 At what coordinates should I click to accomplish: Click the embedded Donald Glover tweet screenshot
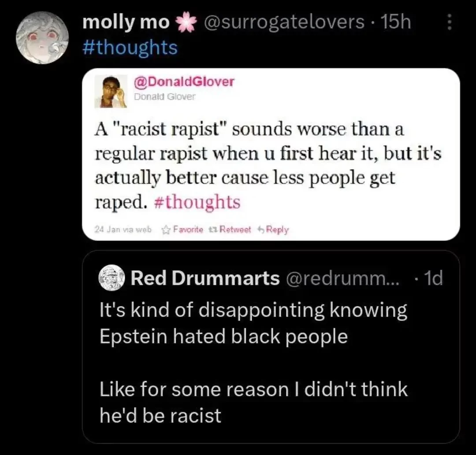click(271, 154)
